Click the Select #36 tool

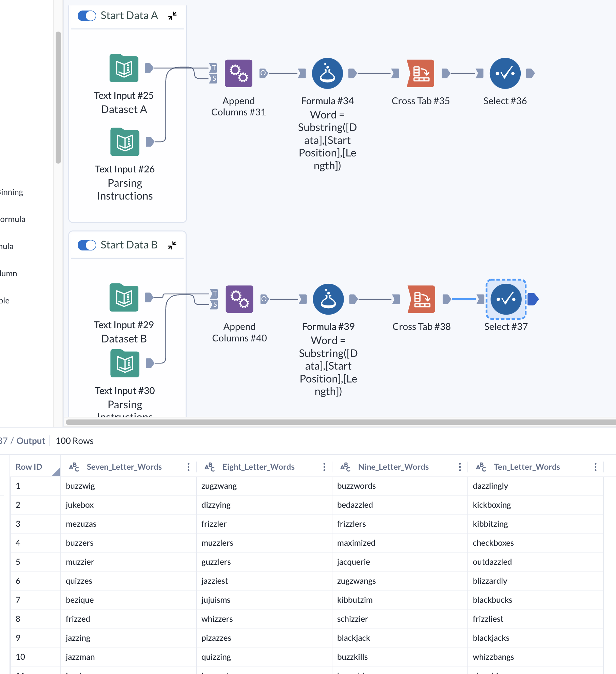[505, 73]
